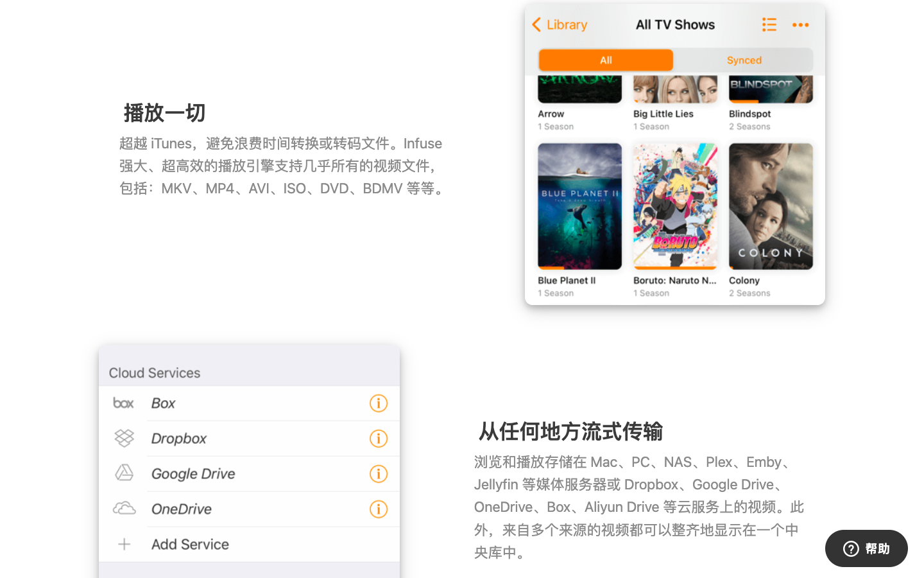Switch to list view icon
Screen dimensions: 924x578
[769, 24]
